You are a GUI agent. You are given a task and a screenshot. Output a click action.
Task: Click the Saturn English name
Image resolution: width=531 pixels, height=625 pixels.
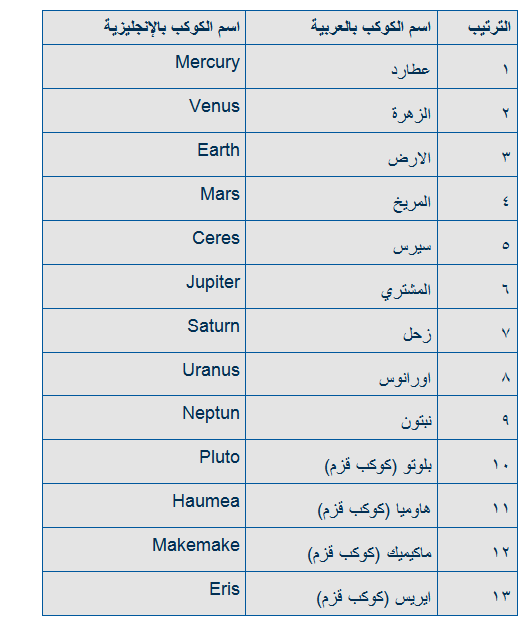(x=214, y=326)
